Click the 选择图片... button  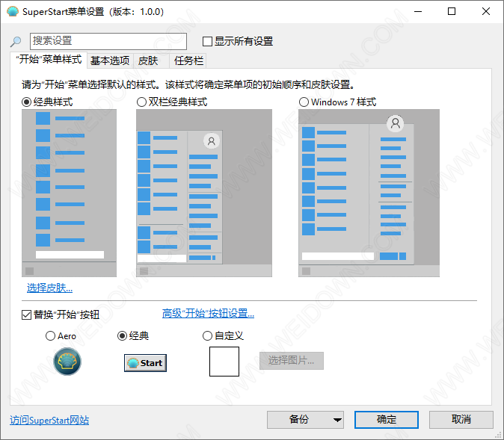[x=292, y=361]
